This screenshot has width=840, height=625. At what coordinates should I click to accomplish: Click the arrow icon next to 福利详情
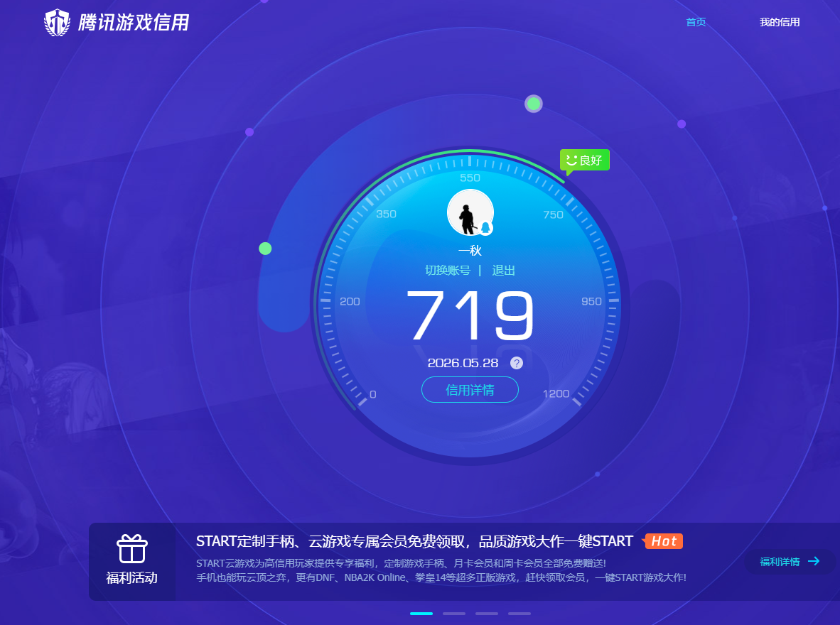click(814, 561)
